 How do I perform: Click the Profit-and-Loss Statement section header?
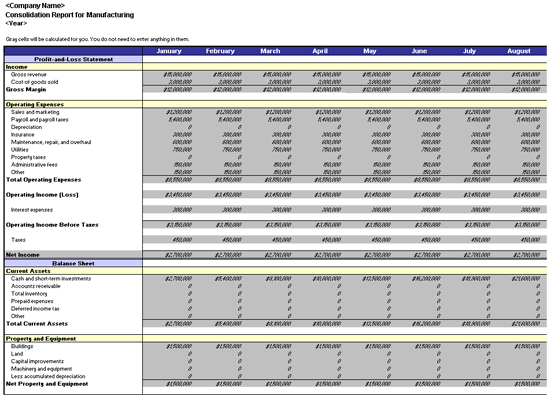(x=73, y=59)
